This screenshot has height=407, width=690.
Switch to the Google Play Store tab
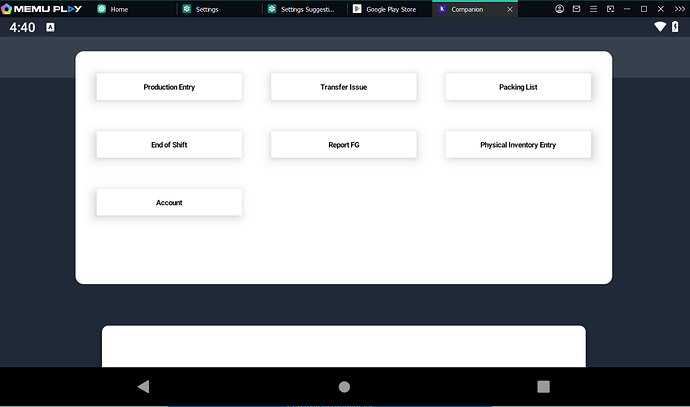(x=389, y=9)
